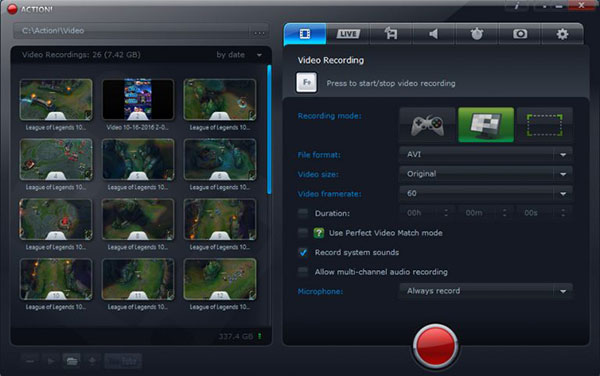Viewport: 600px width, 376px height.
Task: Choose the region recording mode dashed rectangle
Action: pyautogui.click(x=545, y=125)
